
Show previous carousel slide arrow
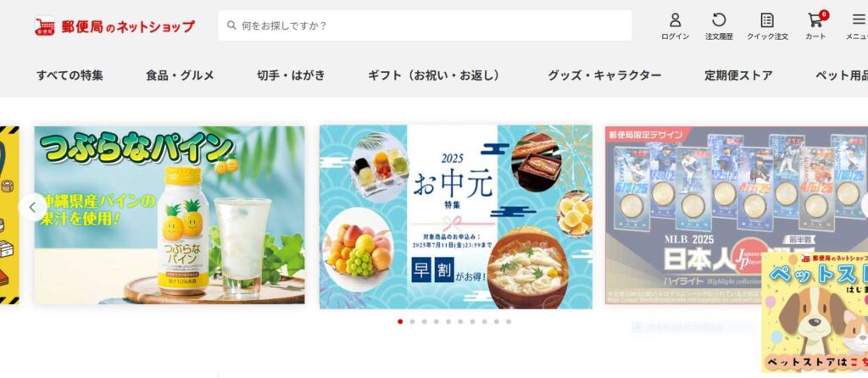pyautogui.click(x=32, y=207)
